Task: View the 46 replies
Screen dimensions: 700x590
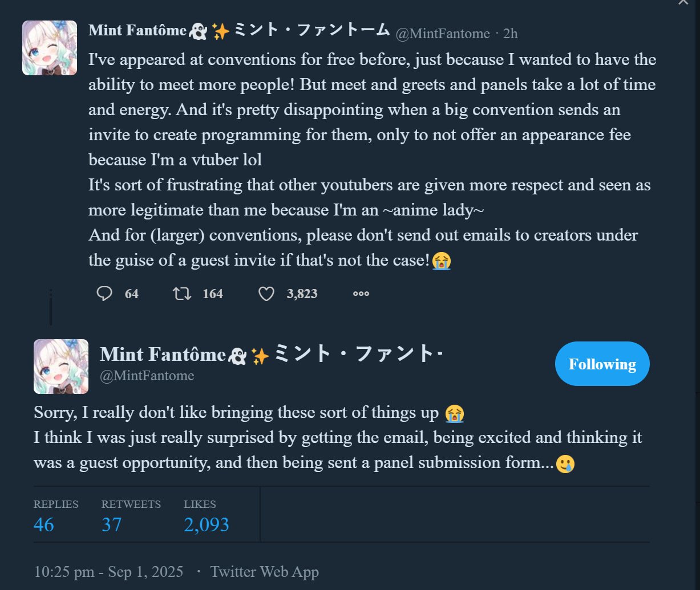Action: pyautogui.click(x=44, y=524)
